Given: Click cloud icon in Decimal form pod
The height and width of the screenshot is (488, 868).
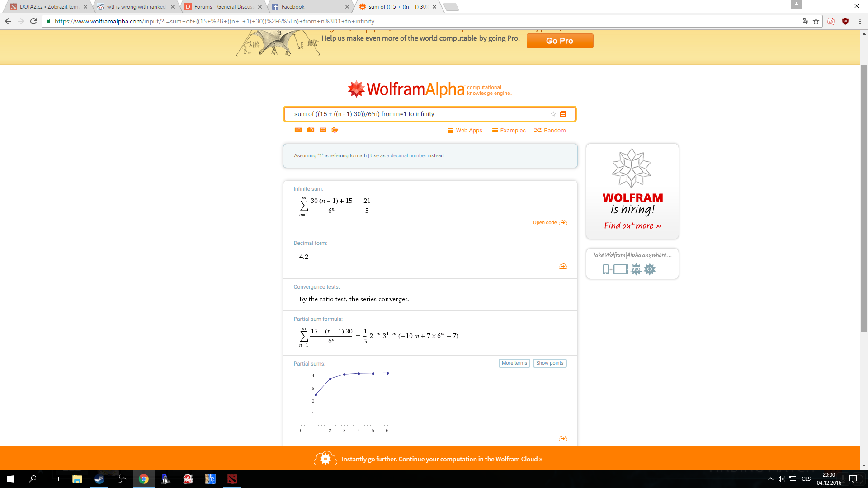Looking at the screenshot, I should tap(563, 267).
